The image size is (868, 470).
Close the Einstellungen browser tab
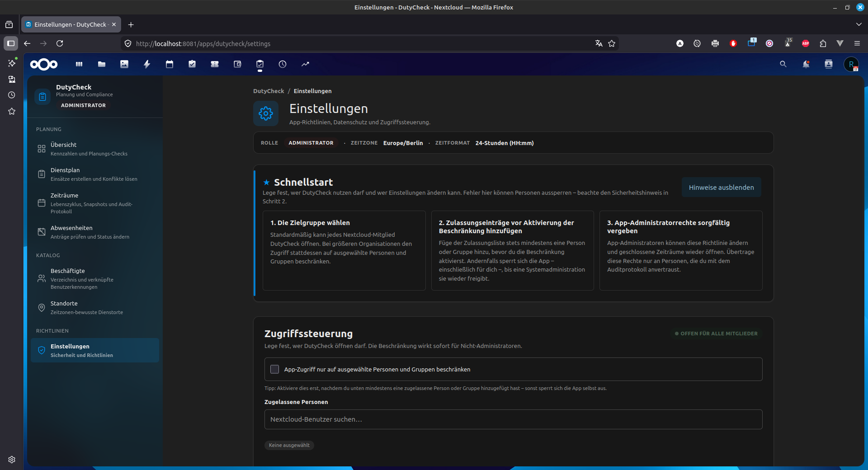coord(114,24)
